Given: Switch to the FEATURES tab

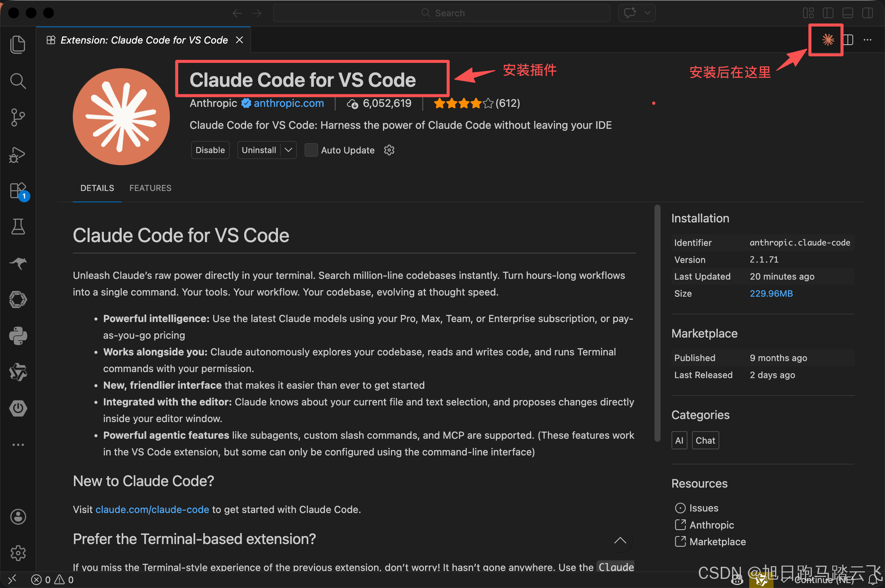Looking at the screenshot, I should pyautogui.click(x=150, y=188).
